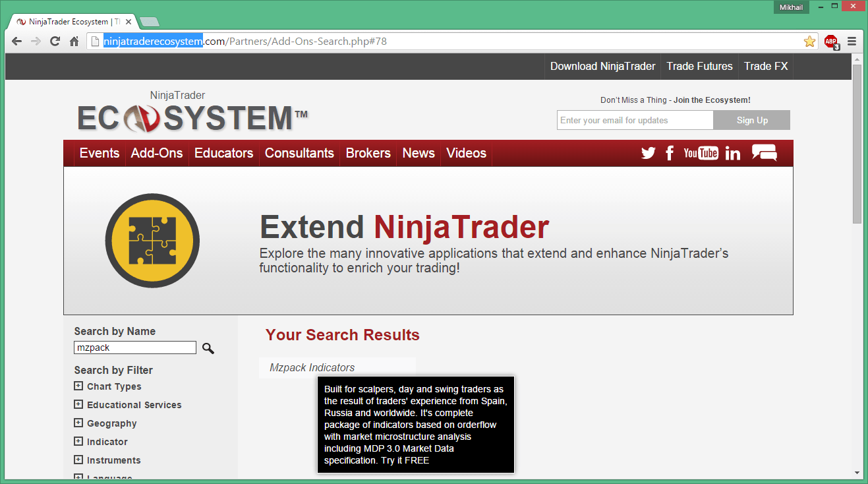Screen dimensions: 868x484
Task: Open the browser home page icon
Action: click(x=74, y=41)
